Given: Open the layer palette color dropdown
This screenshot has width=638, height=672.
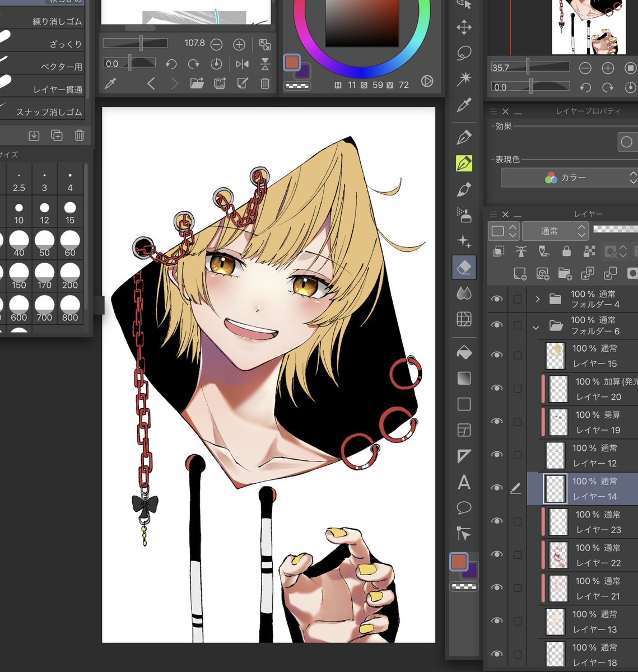Looking at the screenshot, I should point(504,231).
